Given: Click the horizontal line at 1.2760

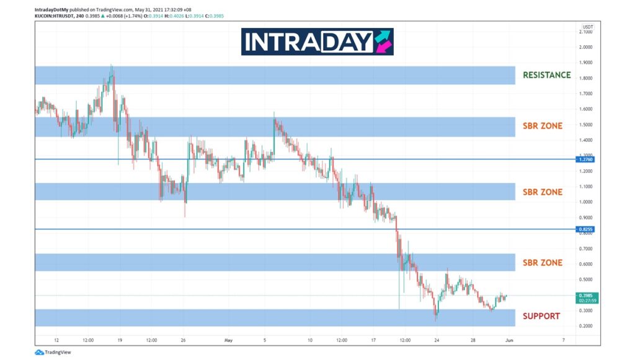Looking at the screenshot, I should click(x=372, y=159).
